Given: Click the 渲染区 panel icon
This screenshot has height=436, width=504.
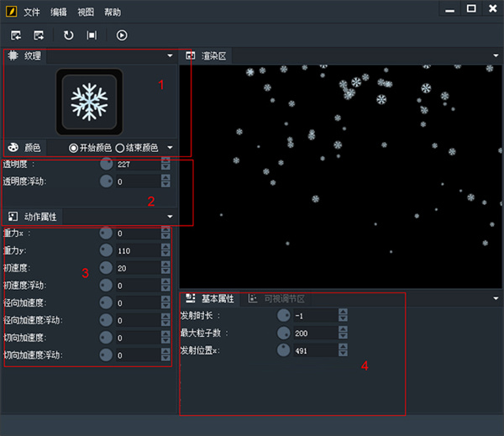Looking at the screenshot, I should 191,55.
